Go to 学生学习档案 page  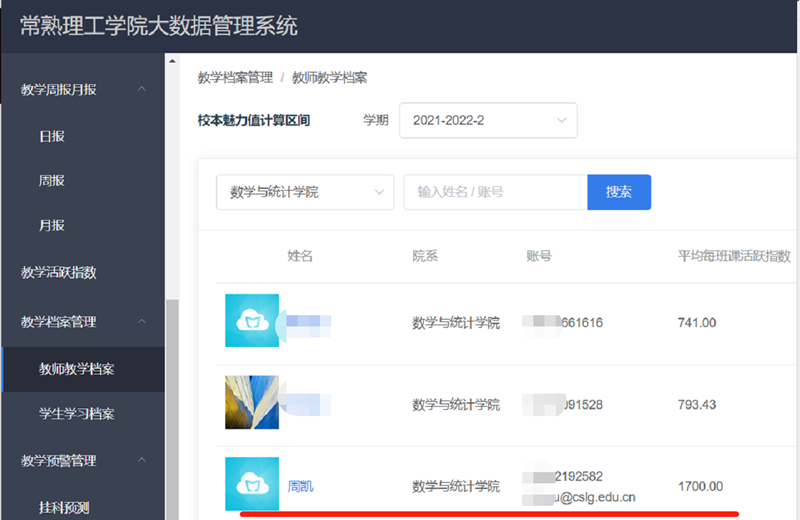click(x=77, y=413)
